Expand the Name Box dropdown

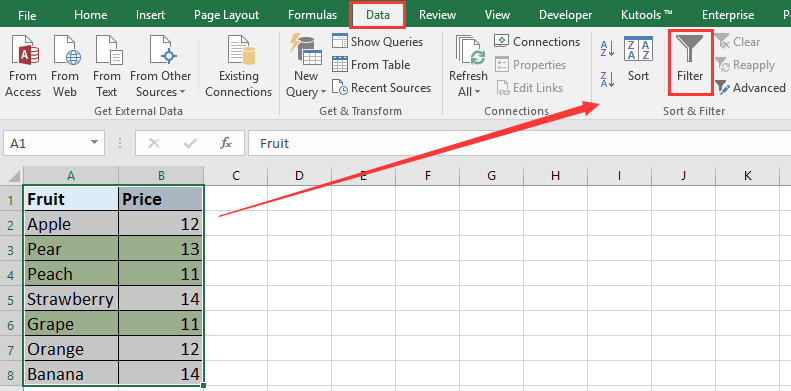pos(94,143)
